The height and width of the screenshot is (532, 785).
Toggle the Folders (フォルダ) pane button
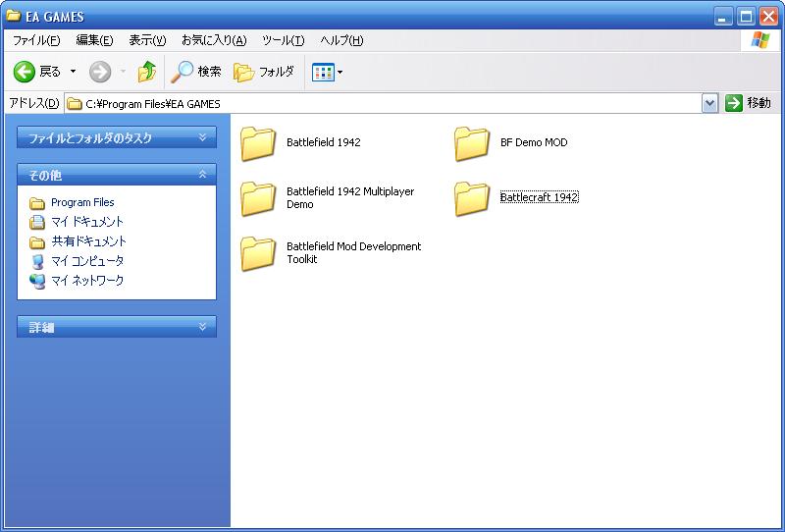click(264, 72)
